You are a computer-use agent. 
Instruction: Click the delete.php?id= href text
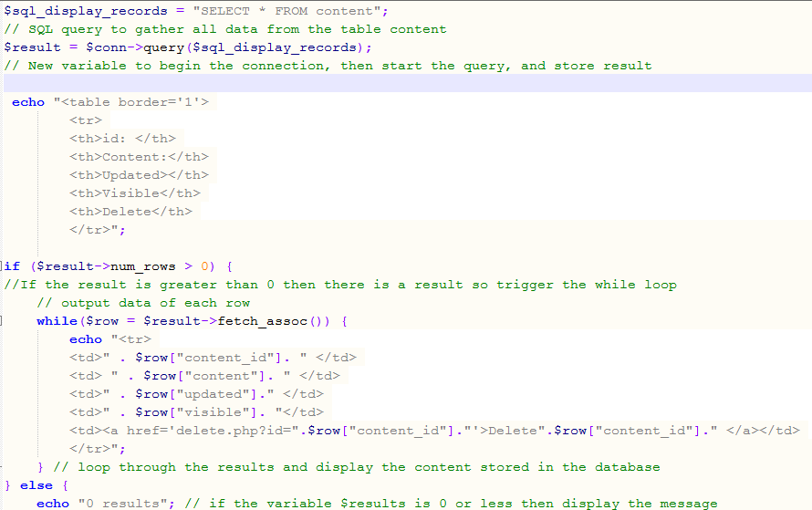(x=208, y=431)
